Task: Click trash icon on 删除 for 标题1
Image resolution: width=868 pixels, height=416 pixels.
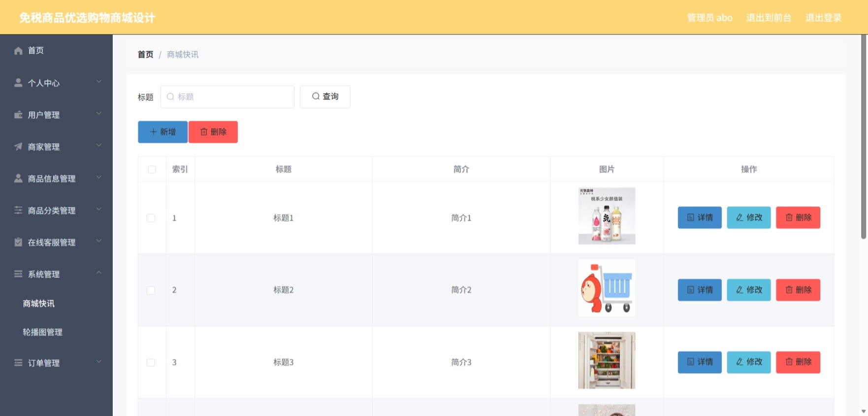Action: pos(789,217)
